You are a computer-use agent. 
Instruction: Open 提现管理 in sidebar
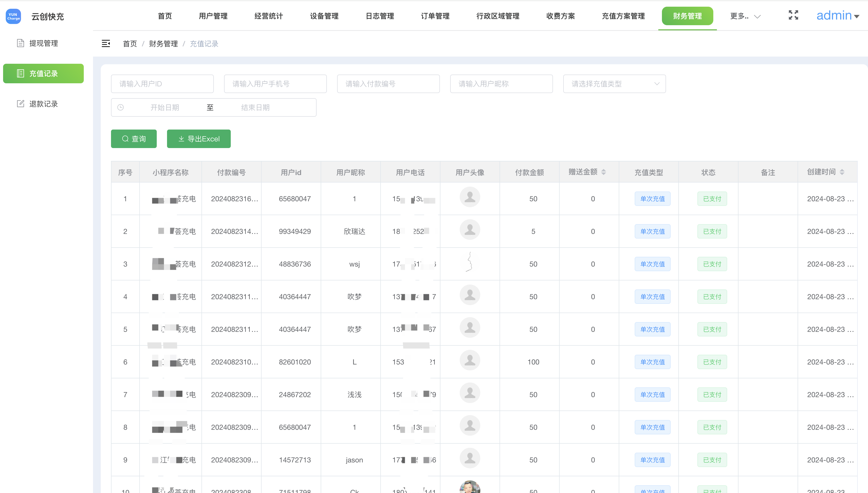[x=43, y=43]
